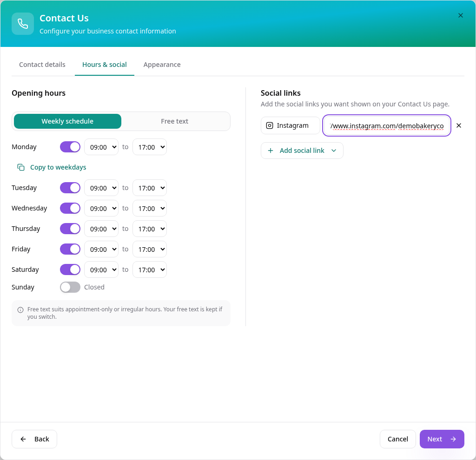The height and width of the screenshot is (460, 476).
Task: Select Thursday opening time dropdown
Action: coord(101,229)
